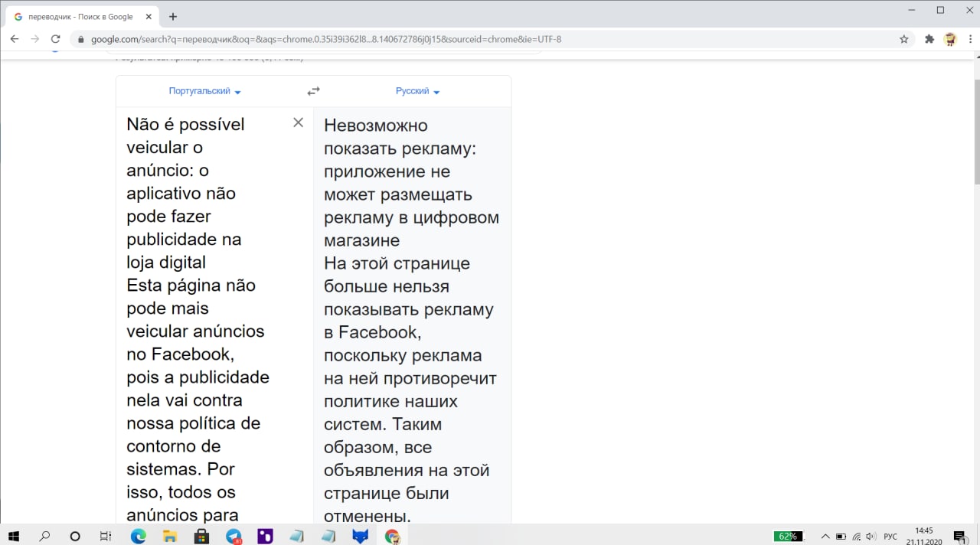
Task: Open the Chrome extensions puzzle icon
Action: [929, 39]
